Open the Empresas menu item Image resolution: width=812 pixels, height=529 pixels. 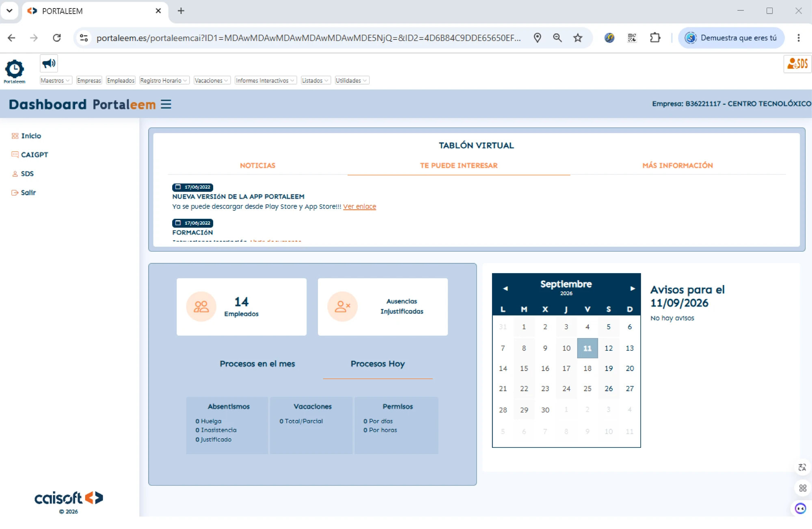(89, 80)
